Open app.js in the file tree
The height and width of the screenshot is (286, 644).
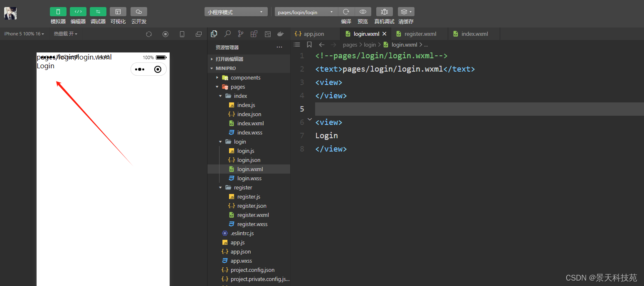coord(249,242)
